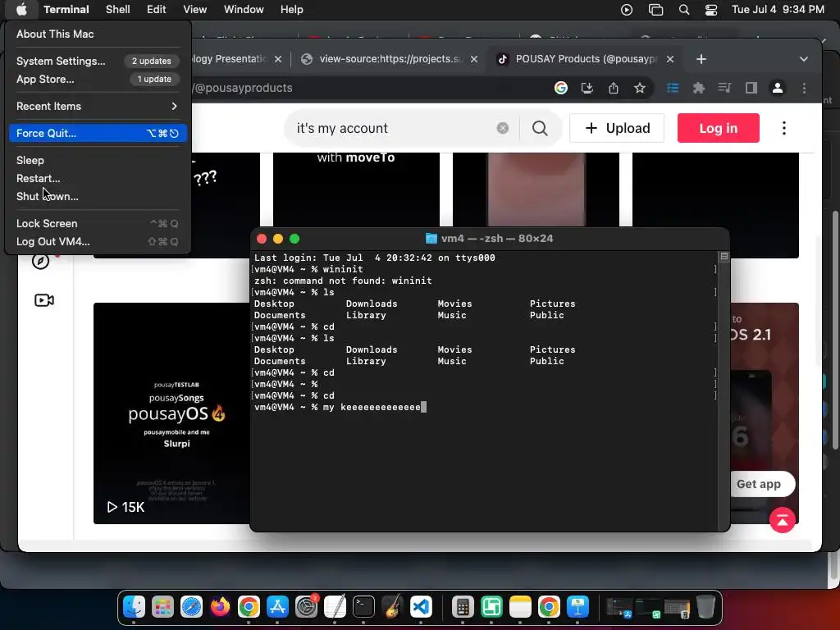Choose Force Quit menu item
Viewport: 840px width, 630px height.
point(98,134)
